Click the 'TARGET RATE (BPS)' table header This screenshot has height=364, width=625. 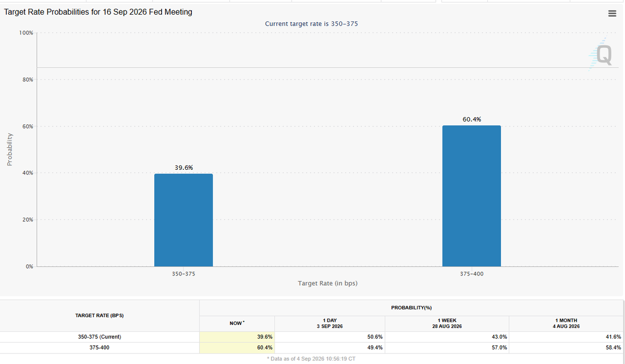pyautogui.click(x=100, y=316)
